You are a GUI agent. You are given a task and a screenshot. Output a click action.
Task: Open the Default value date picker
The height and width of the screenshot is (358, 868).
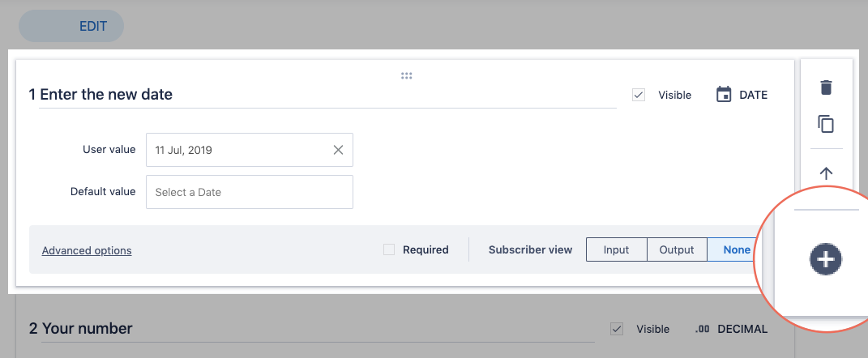[249, 192]
